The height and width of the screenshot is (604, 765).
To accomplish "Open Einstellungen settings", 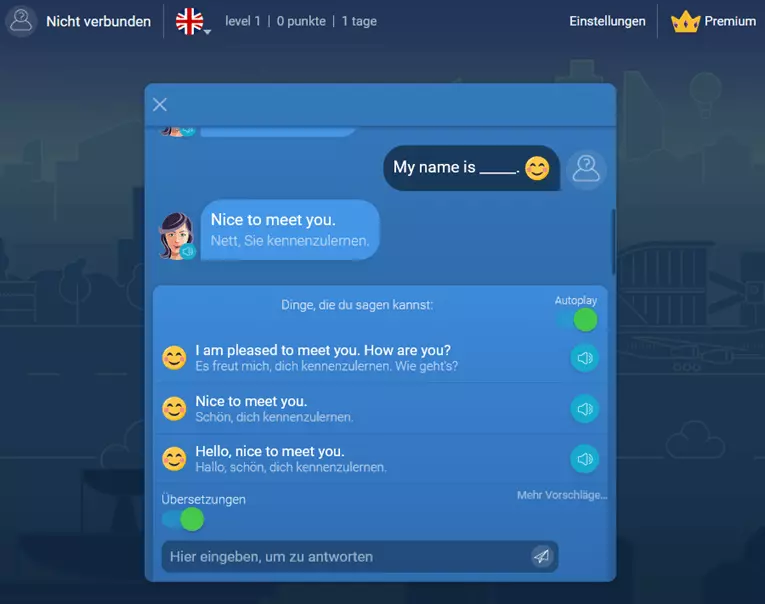I will (607, 21).
